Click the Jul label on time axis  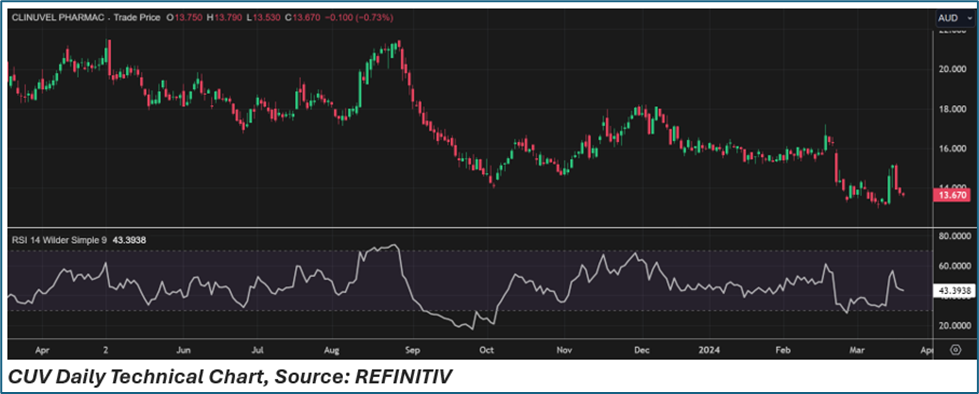click(x=257, y=350)
